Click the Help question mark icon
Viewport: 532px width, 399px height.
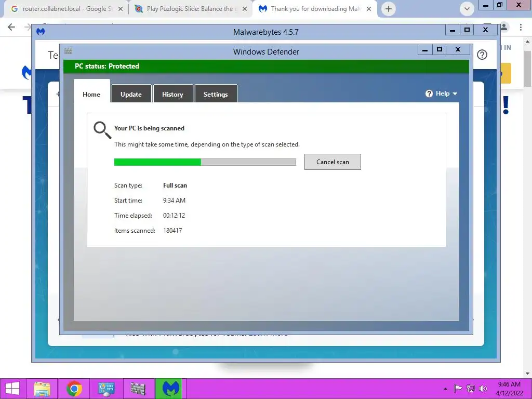point(429,94)
